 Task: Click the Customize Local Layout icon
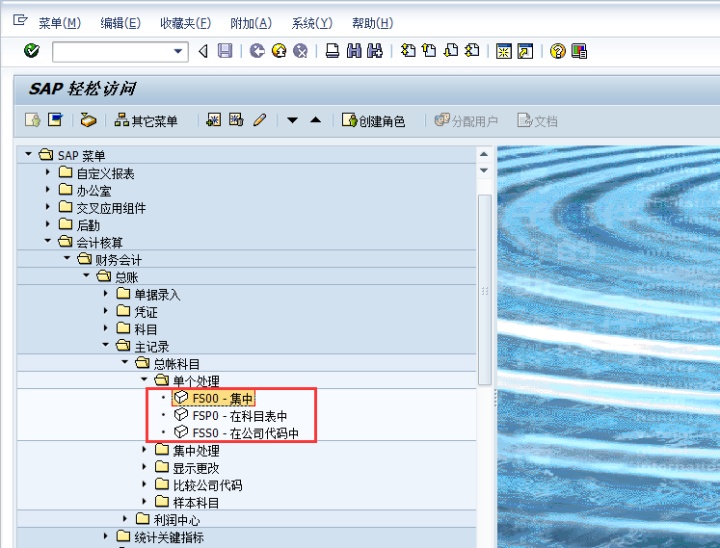tap(579, 51)
